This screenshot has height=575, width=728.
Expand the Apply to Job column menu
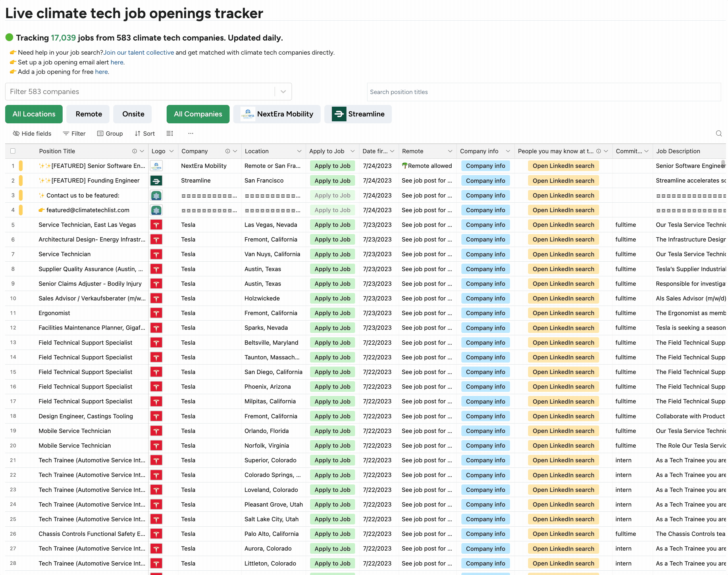[353, 151]
